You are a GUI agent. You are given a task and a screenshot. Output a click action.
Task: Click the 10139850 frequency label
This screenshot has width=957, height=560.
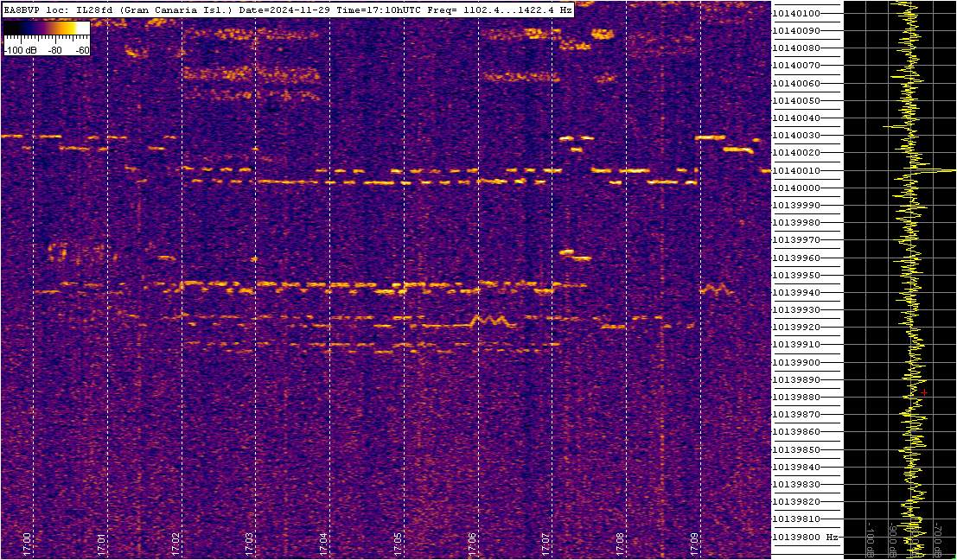coord(796,449)
